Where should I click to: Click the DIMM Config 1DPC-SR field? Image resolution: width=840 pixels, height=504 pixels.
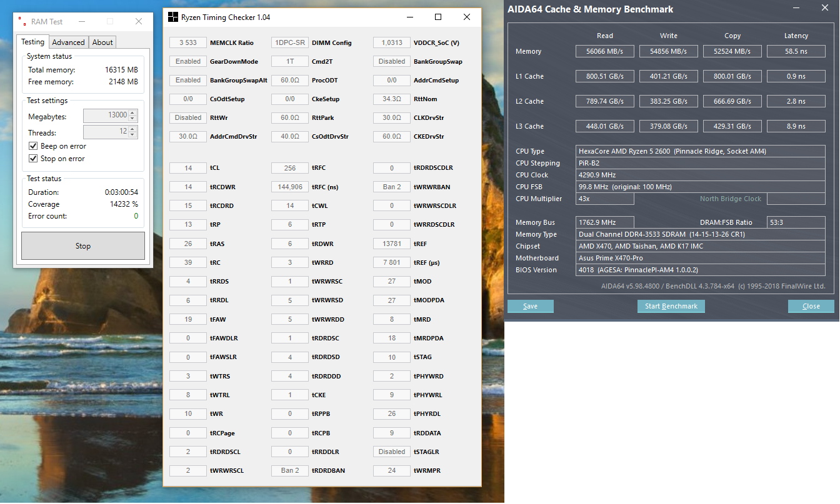[290, 42]
